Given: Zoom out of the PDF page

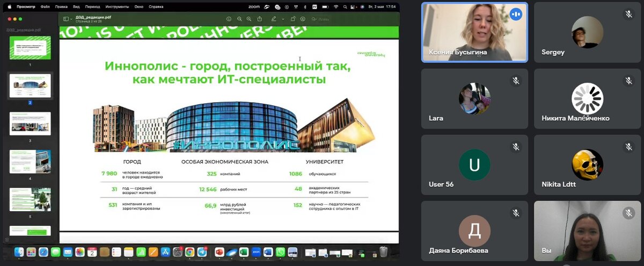Looking at the screenshot, I should (x=239, y=19).
